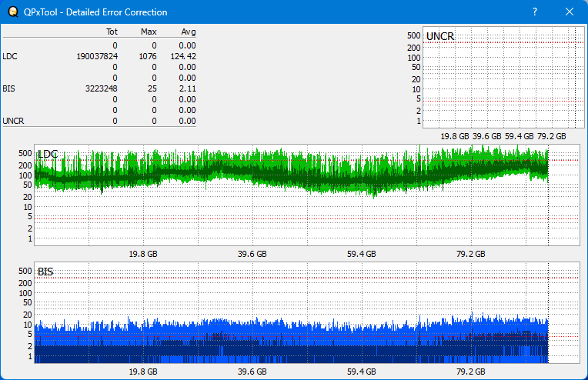Click the 59.4 GB label under BIS graph

(x=361, y=372)
